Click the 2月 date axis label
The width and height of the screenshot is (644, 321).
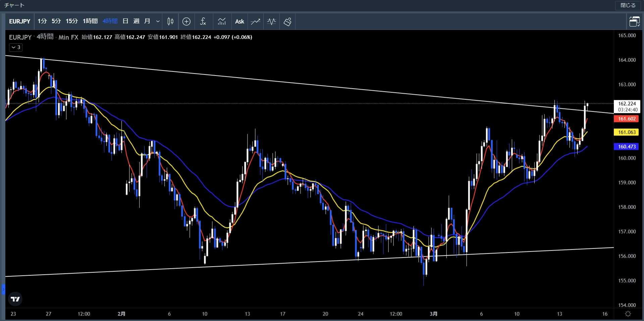point(121,314)
